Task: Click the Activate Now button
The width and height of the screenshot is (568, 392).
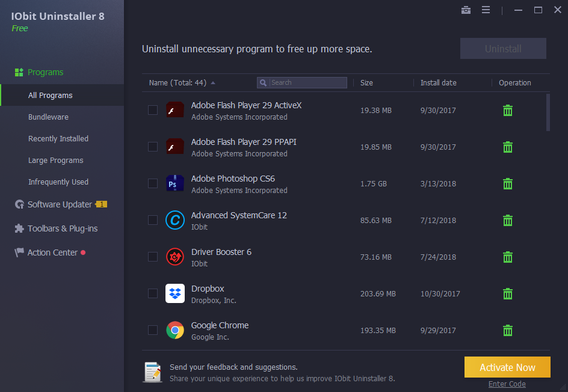Action: click(507, 367)
